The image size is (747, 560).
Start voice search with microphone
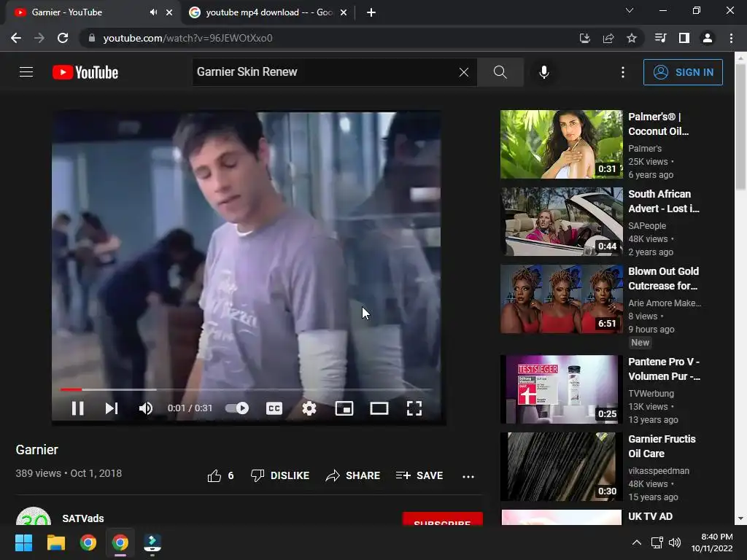(544, 72)
